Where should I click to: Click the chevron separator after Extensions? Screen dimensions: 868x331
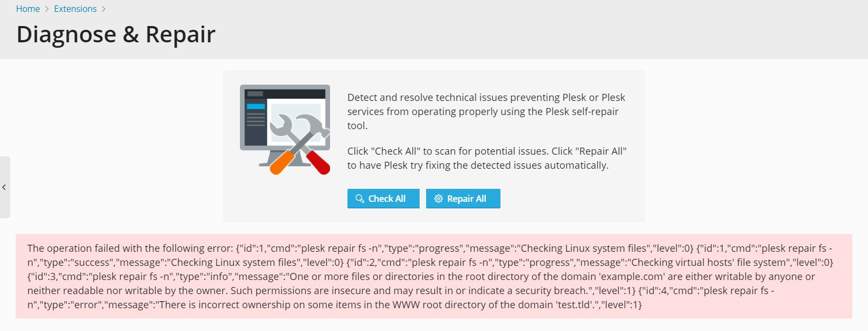point(104,9)
